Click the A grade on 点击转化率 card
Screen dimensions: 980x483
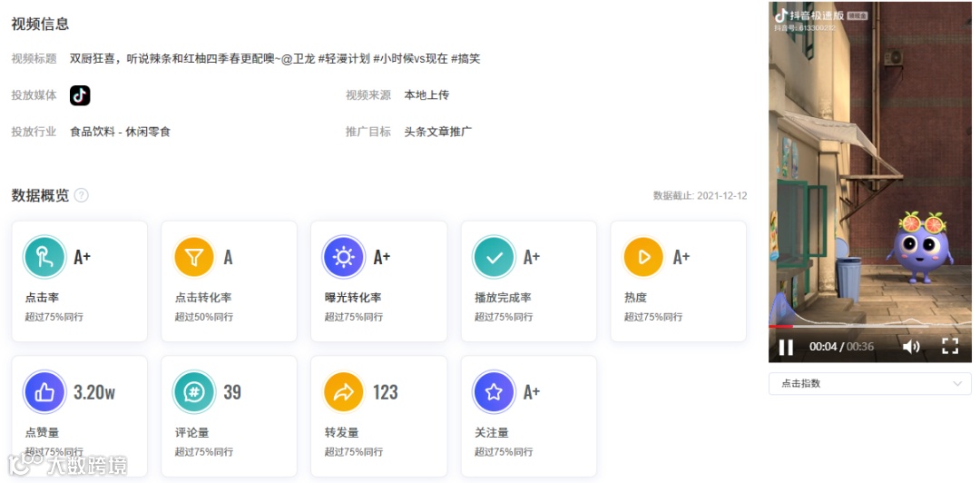228,257
